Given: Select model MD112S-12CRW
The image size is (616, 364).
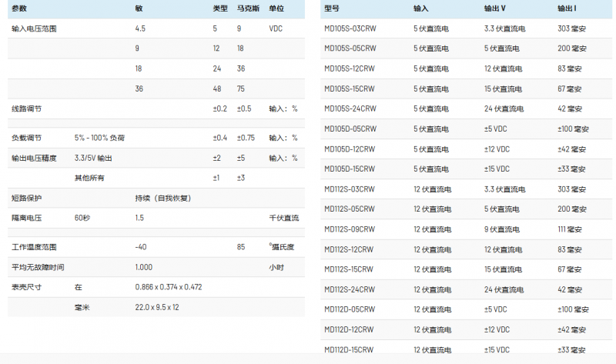Looking at the screenshot, I should (x=349, y=249).
